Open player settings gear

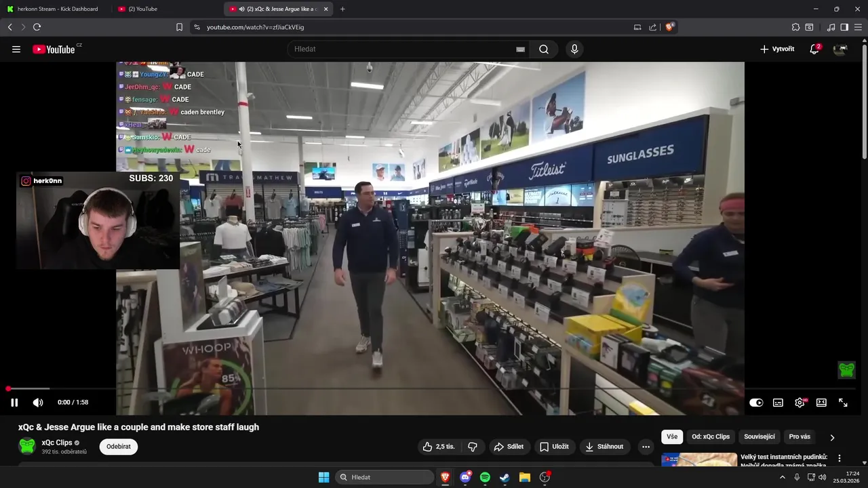coord(800,403)
